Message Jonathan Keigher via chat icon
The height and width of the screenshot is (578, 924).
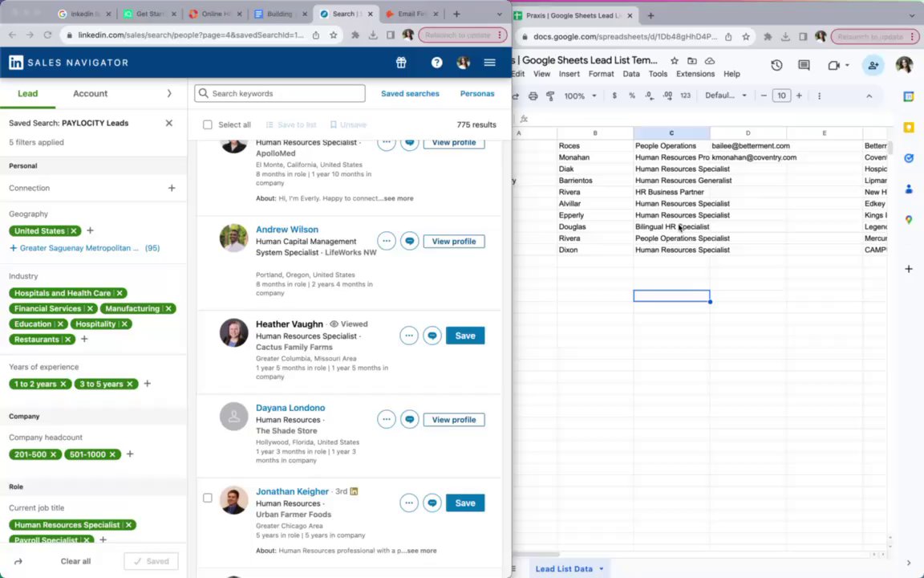pyautogui.click(x=432, y=503)
